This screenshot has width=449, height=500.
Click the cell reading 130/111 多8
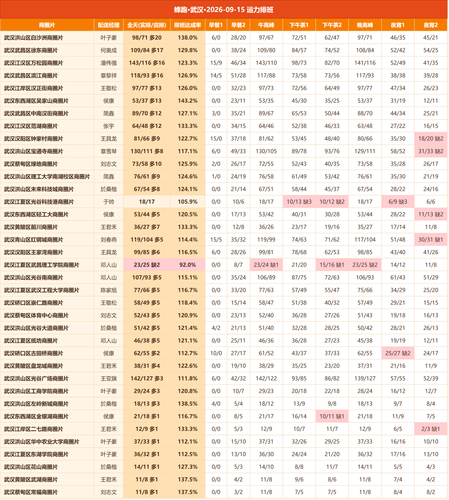(x=147, y=151)
